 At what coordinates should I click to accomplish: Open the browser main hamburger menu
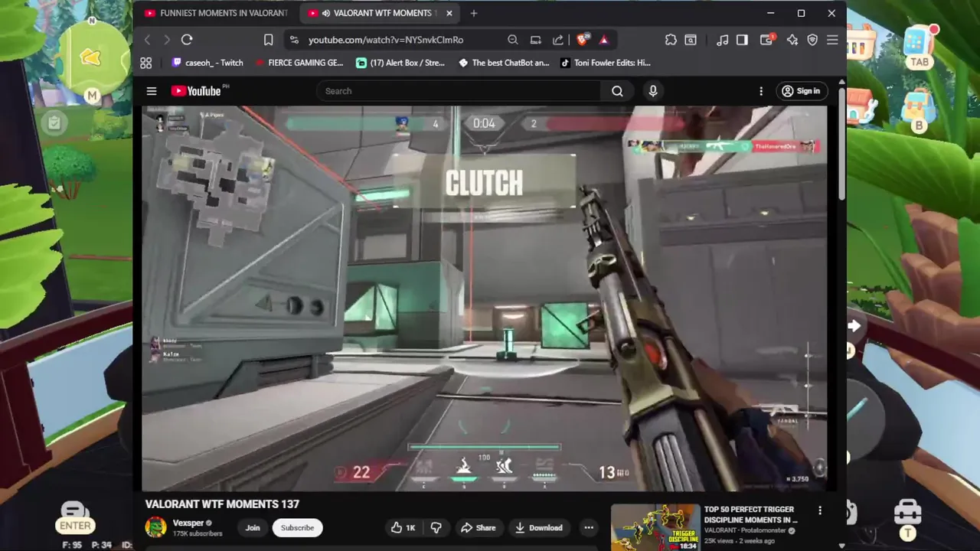pos(832,40)
